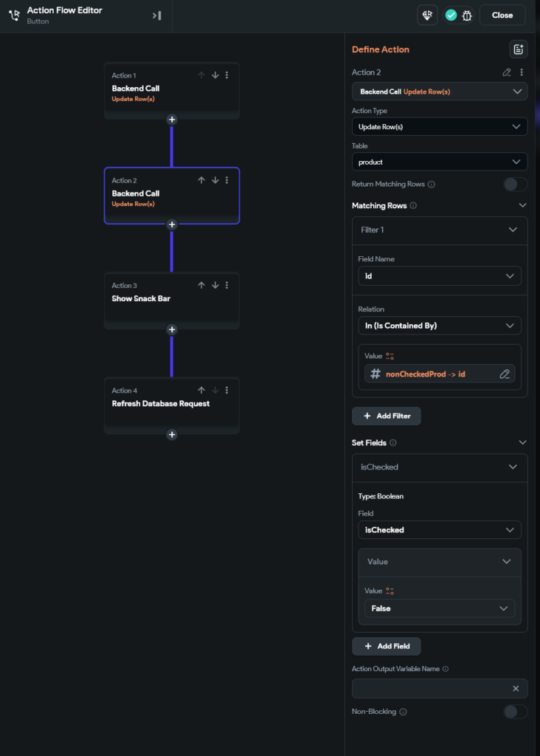Viewport: 540px width, 756px height.
Task: Open the Relation dropdown
Action: pos(440,326)
